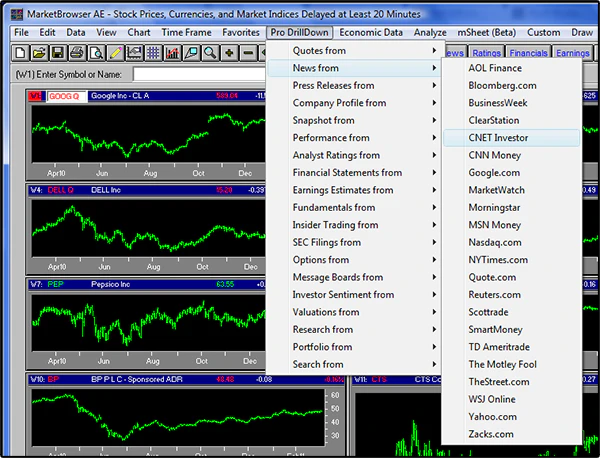Image resolution: width=600 pixels, height=458 pixels.
Task: Expand the Company Profile from submenu
Action: click(x=354, y=103)
